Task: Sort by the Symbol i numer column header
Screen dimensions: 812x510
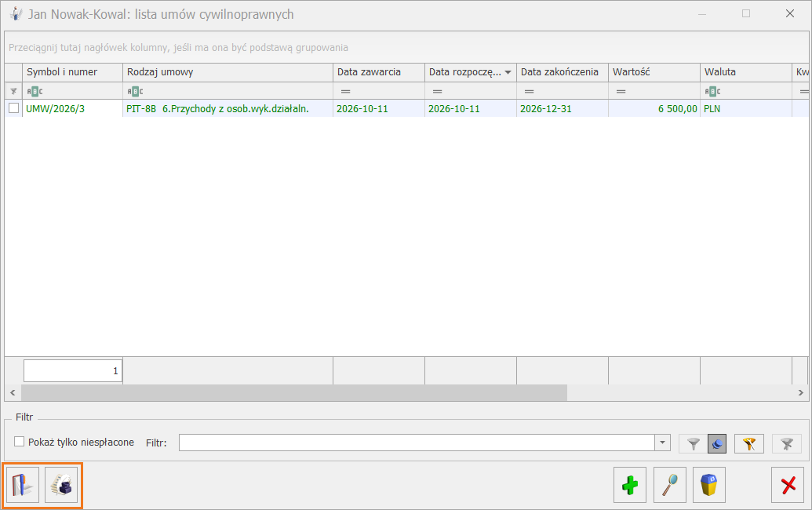Action: [x=72, y=72]
